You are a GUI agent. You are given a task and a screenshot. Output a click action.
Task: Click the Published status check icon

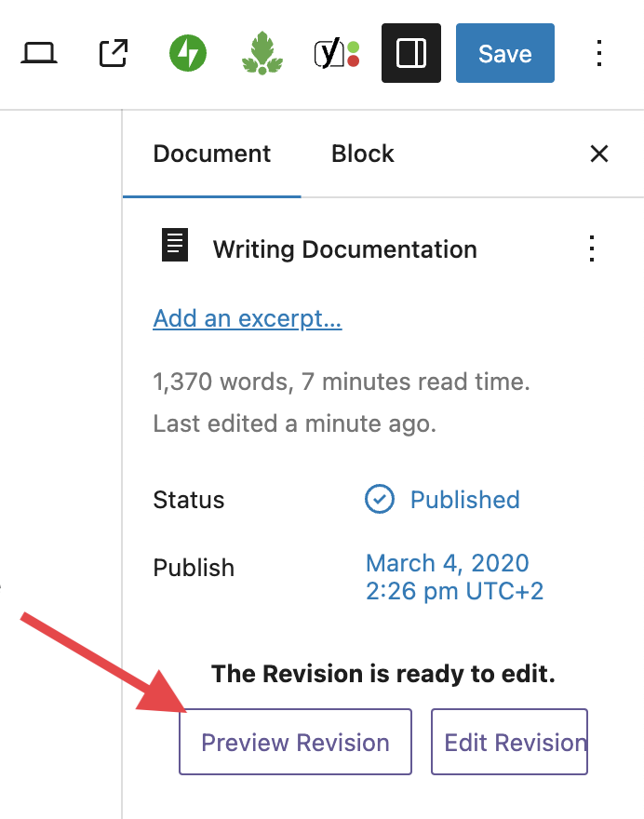[x=379, y=500]
